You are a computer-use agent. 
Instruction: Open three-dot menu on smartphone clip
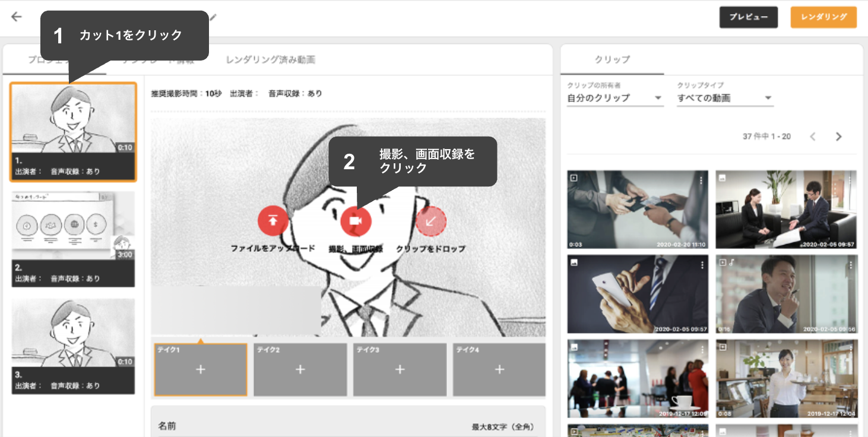(701, 265)
